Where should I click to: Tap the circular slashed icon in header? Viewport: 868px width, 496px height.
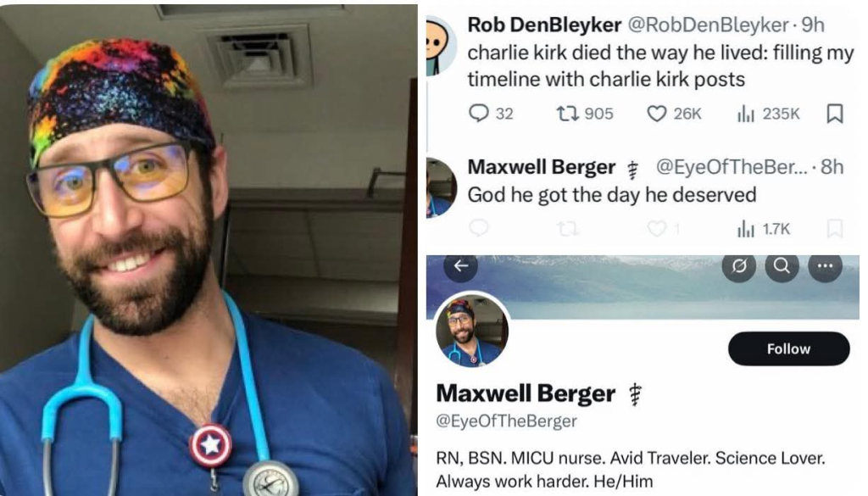[739, 266]
